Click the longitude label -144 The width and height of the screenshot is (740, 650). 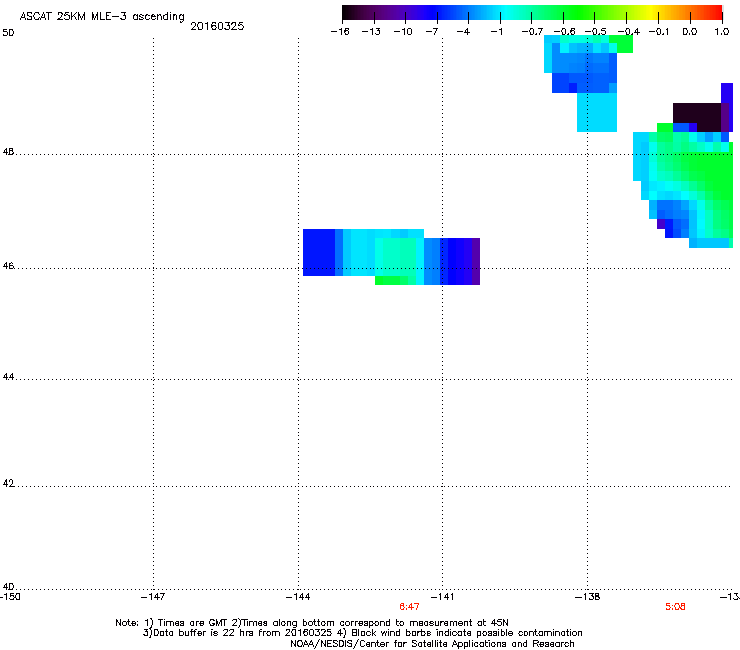pyautogui.click(x=298, y=597)
